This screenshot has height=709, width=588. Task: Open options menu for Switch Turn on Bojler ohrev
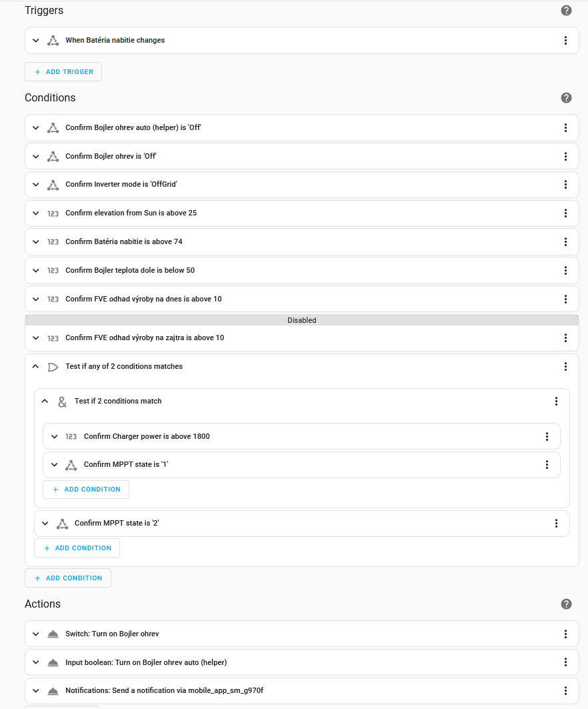coord(565,634)
